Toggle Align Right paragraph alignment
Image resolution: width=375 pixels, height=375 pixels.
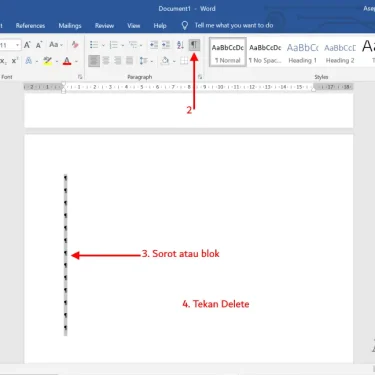(x=118, y=61)
